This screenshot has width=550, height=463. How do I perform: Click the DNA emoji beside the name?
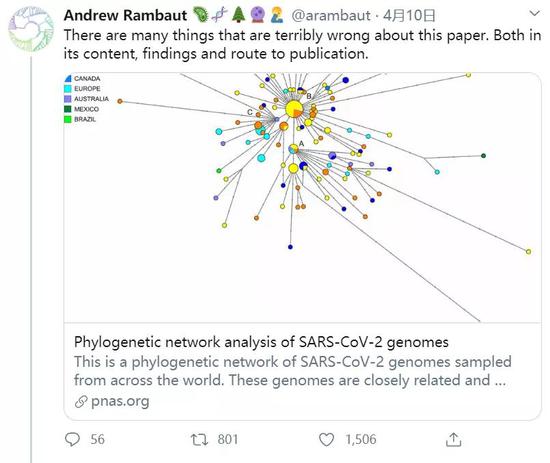(220, 15)
